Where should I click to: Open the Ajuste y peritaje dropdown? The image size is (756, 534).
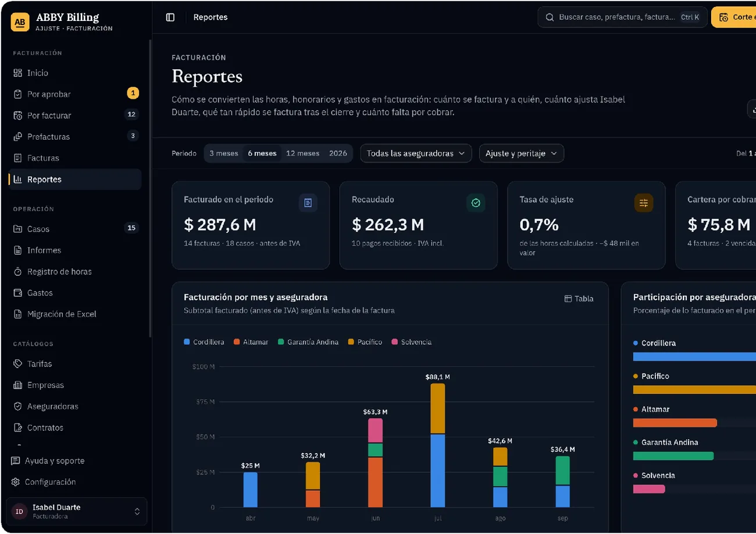point(522,154)
